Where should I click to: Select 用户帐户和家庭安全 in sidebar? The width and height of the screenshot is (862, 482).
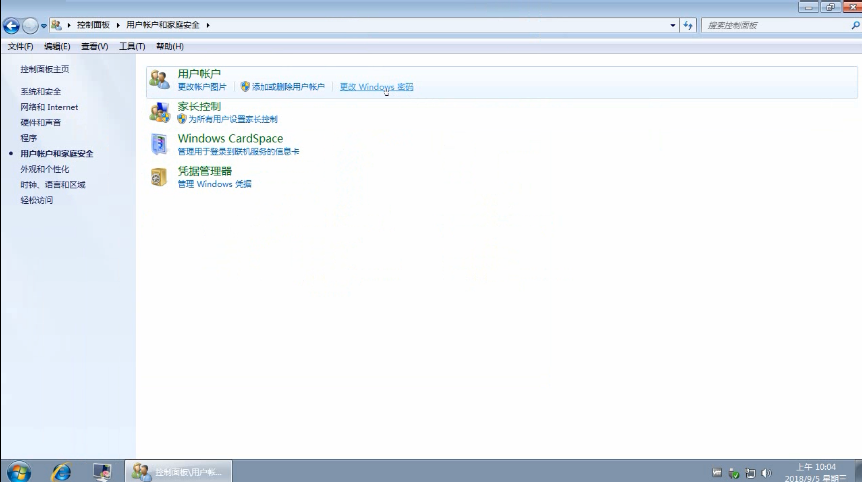(57, 154)
